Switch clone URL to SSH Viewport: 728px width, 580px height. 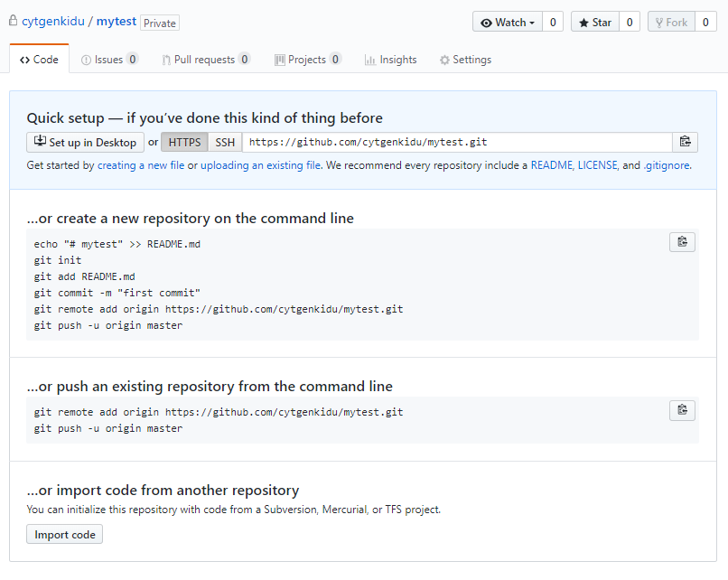[225, 142]
